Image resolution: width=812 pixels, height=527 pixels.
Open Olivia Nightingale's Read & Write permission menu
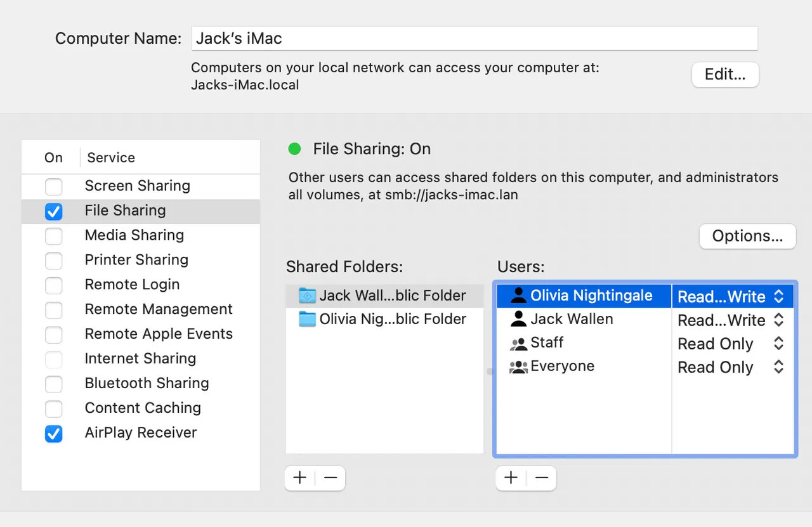click(x=731, y=296)
